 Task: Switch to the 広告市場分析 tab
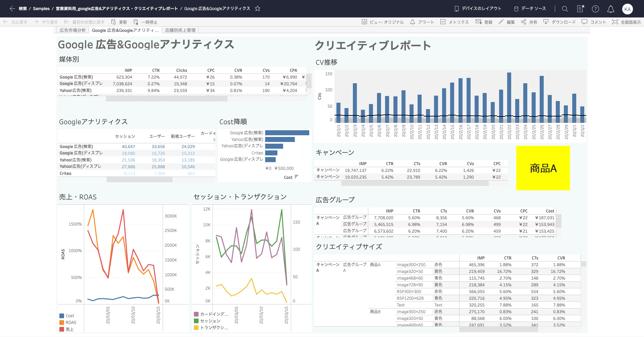coord(72,30)
